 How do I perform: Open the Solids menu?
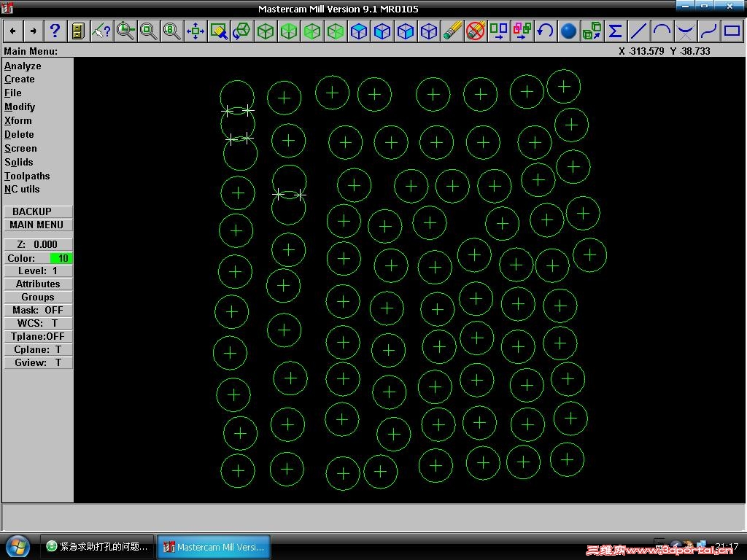pos(18,162)
